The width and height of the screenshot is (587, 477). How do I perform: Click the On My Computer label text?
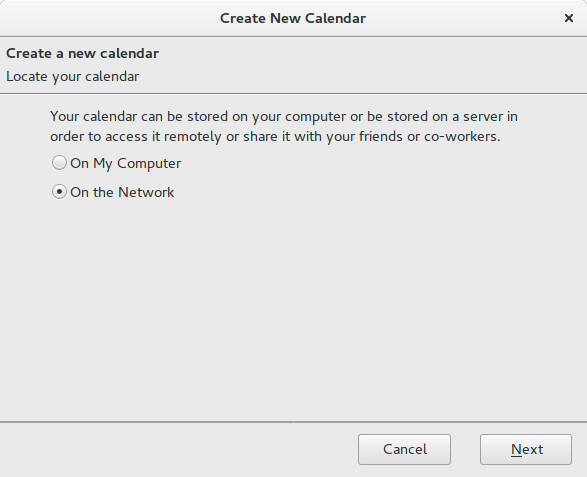[x=126, y=164]
